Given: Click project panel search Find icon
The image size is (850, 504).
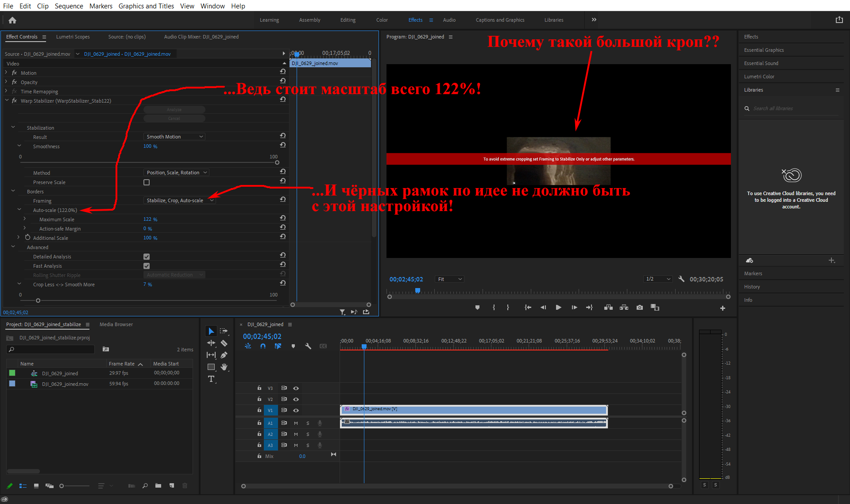Looking at the screenshot, I should click(145, 485).
